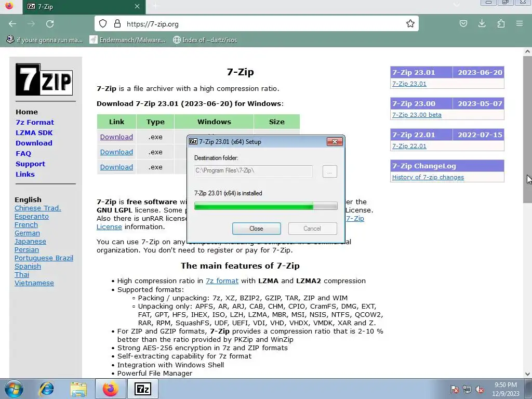This screenshot has width=532, height=399.
Task: Click second Download link in table
Action: click(x=116, y=152)
